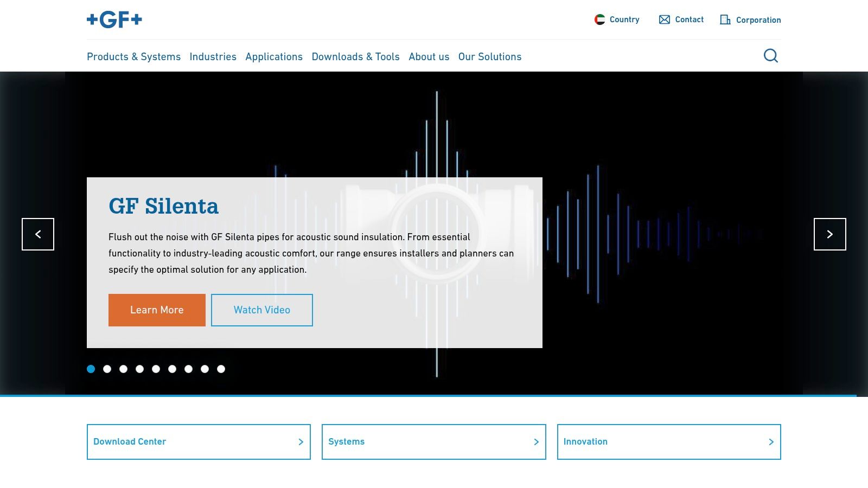Advance carousel with right arrow button
The width and height of the screenshot is (868, 488).
pos(829,234)
